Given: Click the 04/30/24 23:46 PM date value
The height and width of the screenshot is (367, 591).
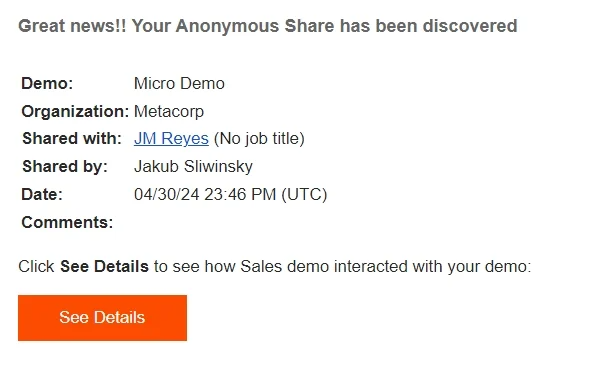Looking at the screenshot, I should (x=205, y=194).
